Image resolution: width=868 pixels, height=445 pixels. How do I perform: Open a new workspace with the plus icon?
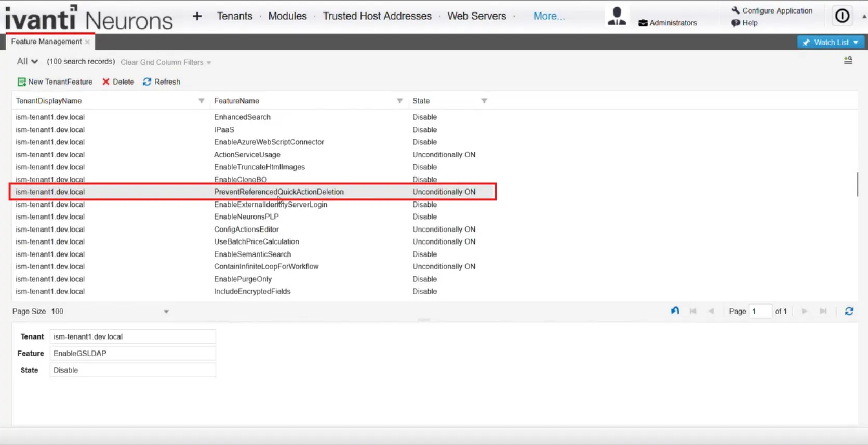197,16
